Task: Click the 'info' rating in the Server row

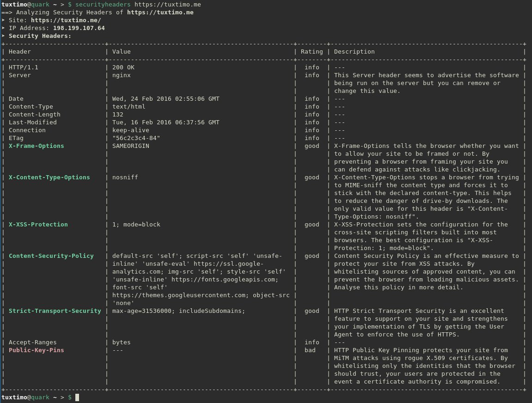Action: click(312, 75)
